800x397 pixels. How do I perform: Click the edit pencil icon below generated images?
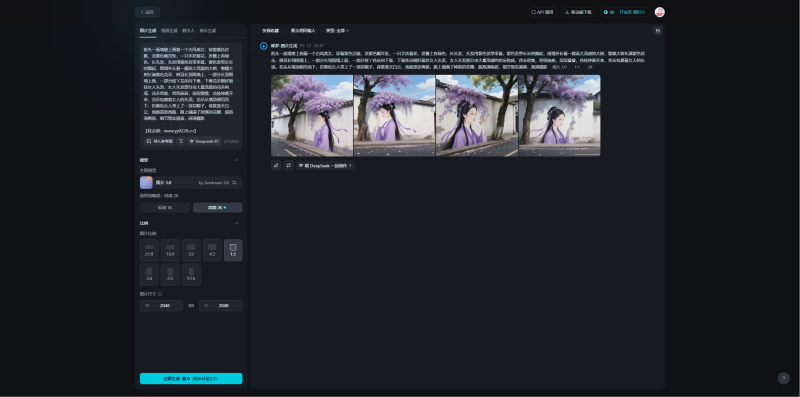pos(276,165)
